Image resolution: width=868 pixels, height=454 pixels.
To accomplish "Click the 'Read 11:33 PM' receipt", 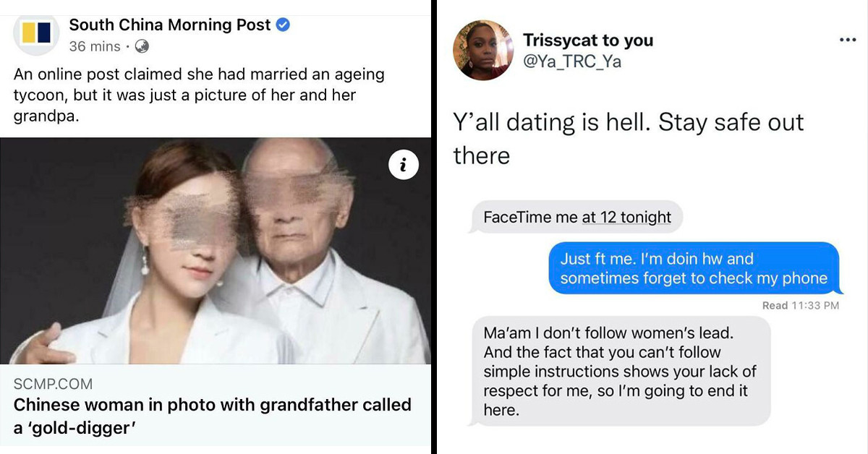I will coord(799,305).
